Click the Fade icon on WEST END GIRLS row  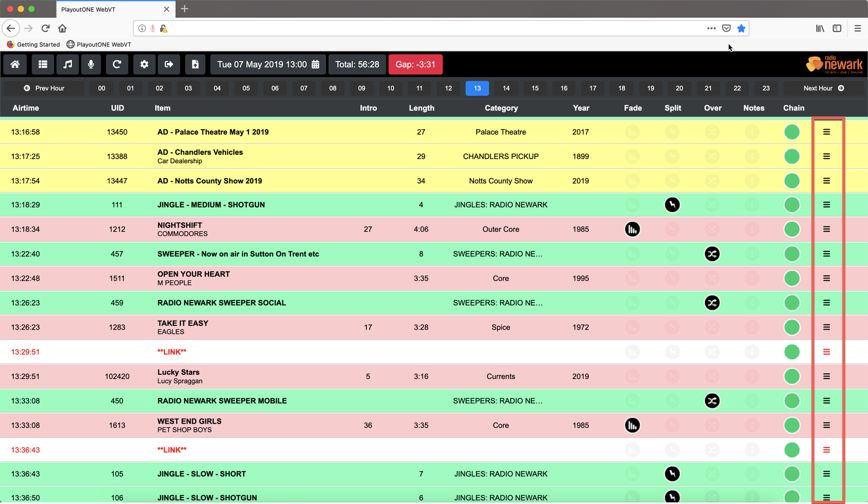pos(632,425)
